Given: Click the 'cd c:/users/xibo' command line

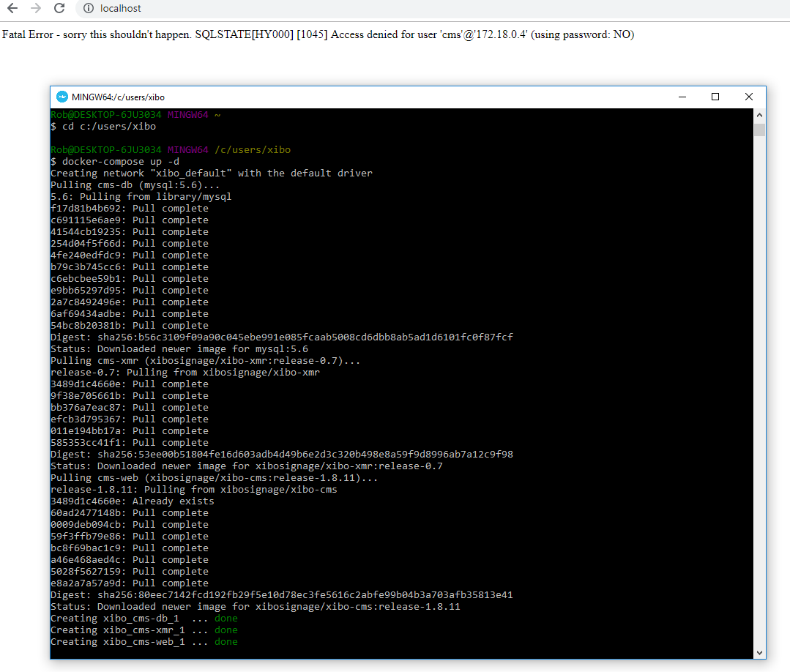Looking at the screenshot, I should [x=103, y=127].
